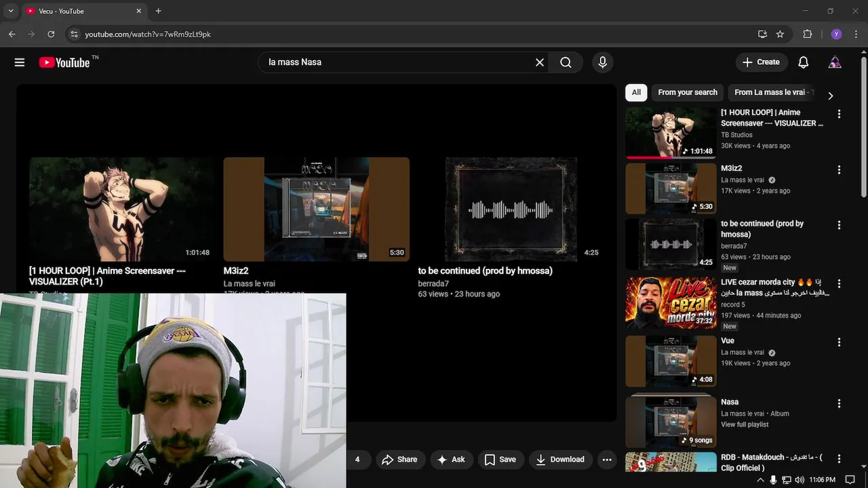Play end-screen anime screensaver thumbnail

point(122,209)
